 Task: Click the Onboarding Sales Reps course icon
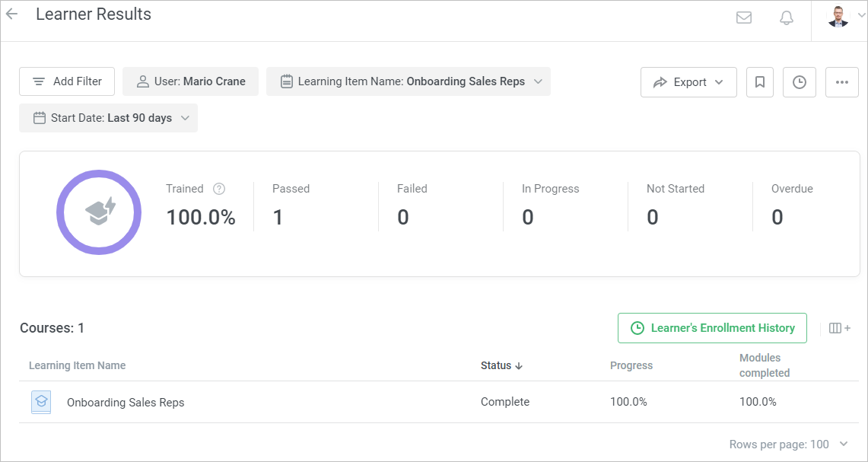pos(41,402)
